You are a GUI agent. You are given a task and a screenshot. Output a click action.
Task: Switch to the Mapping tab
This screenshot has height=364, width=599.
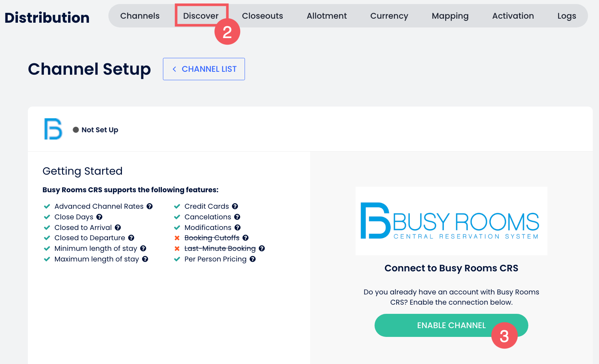tap(450, 16)
